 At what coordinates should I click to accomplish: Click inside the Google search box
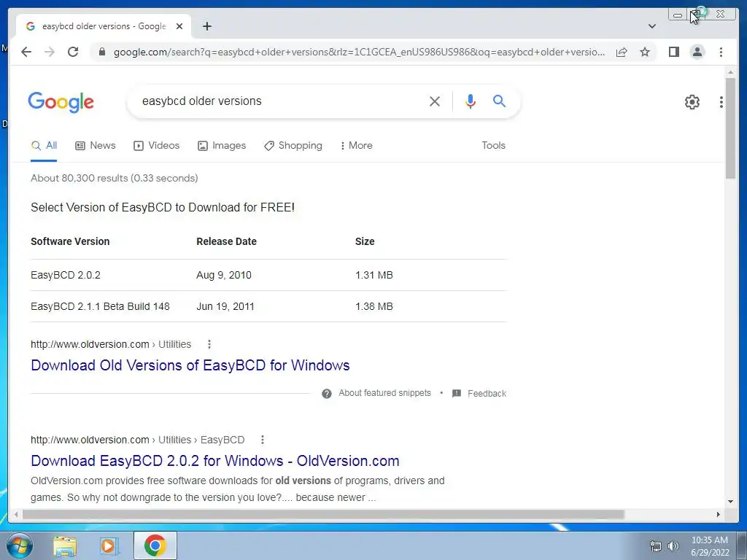281,101
